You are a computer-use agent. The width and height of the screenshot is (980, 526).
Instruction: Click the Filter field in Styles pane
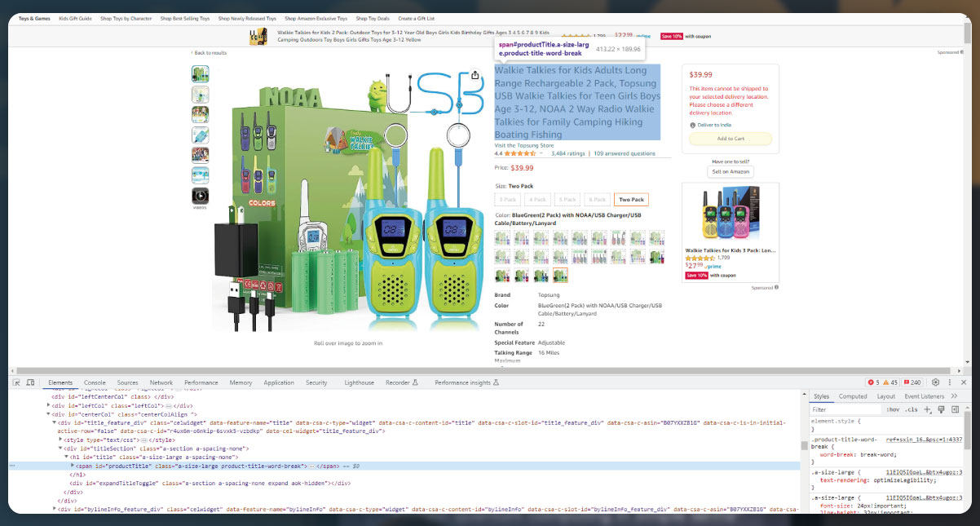pos(845,409)
